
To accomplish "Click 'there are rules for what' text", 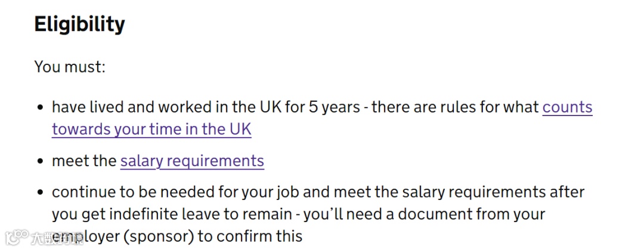I will pos(454,108).
